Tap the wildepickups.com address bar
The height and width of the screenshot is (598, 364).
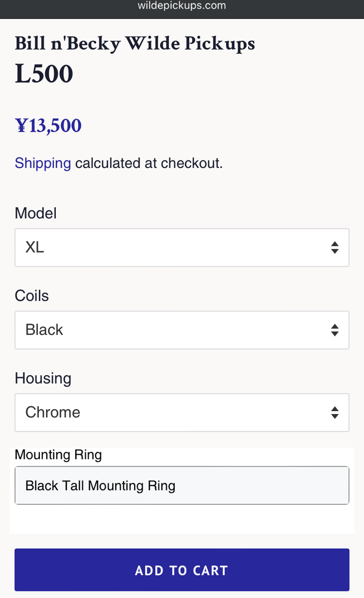click(x=182, y=6)
